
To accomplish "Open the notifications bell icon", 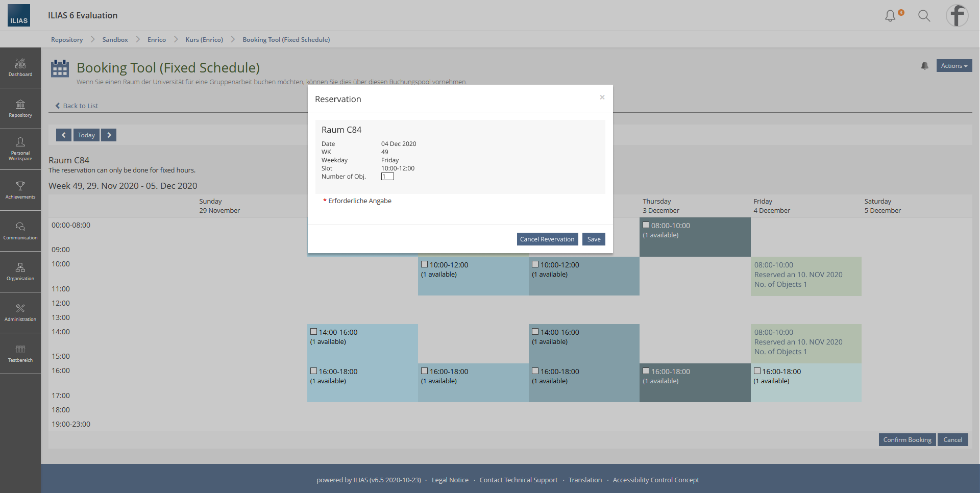I will 890,16.
